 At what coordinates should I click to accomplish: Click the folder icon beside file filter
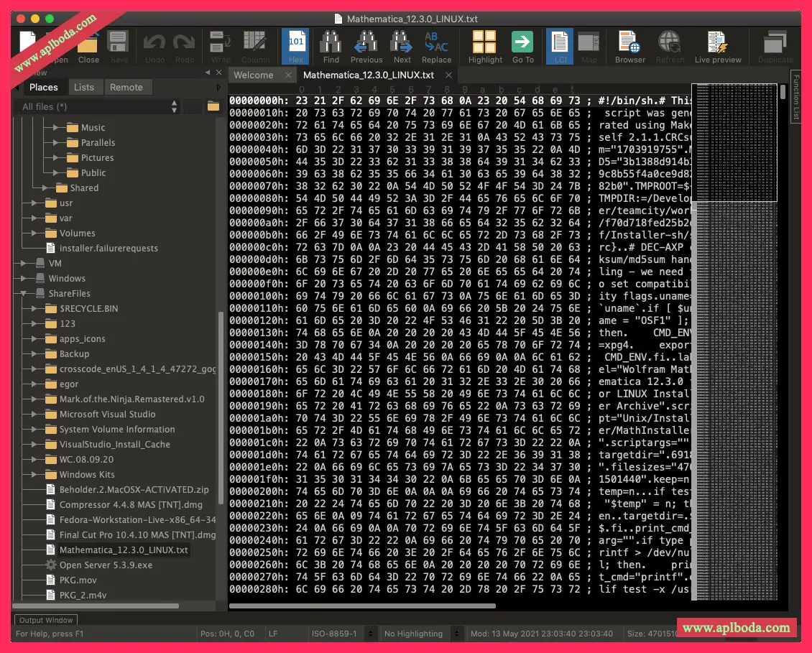pos(213,106)
